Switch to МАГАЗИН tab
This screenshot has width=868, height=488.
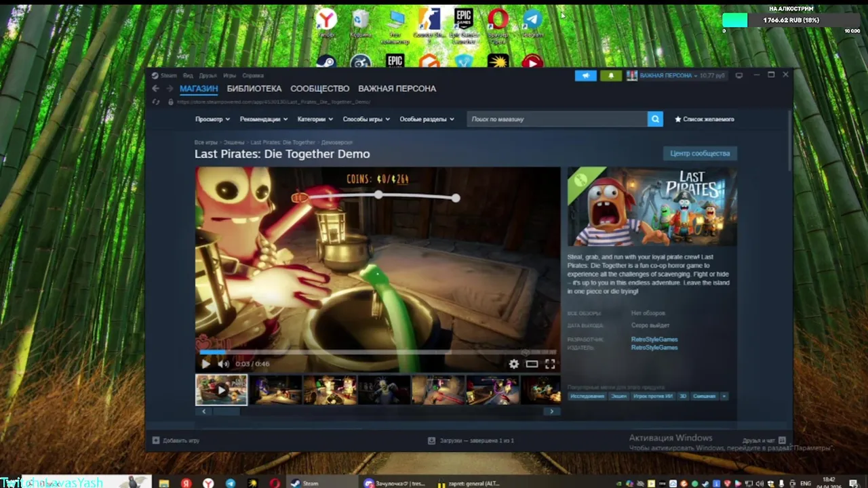(199, 89)
